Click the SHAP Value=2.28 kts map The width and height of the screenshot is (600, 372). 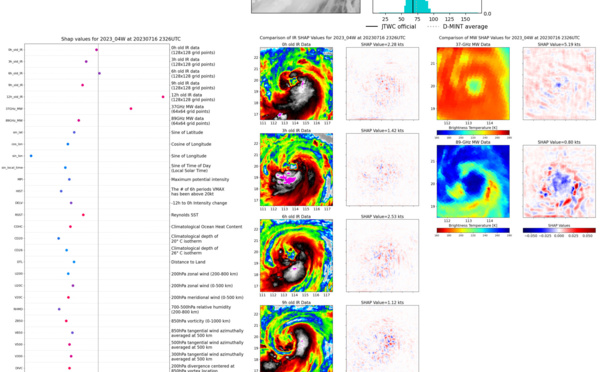point(382,83)
